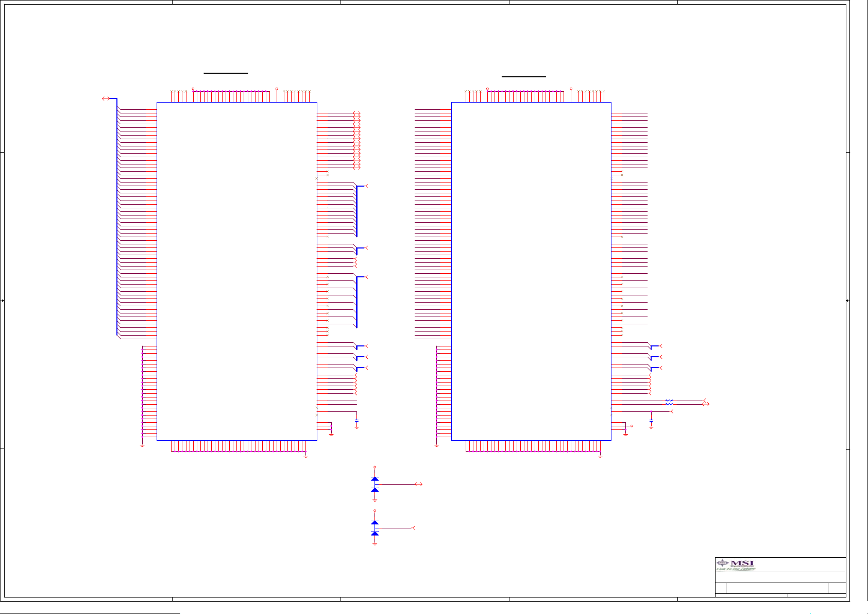The width and height of the screenshot is (868, 614).
Task: Click the bidirectional port atop the left blue bus
Action: pos(106,98)
